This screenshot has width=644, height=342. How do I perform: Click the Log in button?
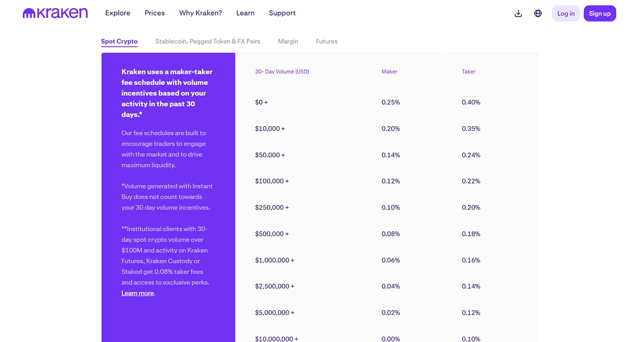pos(566,13)
